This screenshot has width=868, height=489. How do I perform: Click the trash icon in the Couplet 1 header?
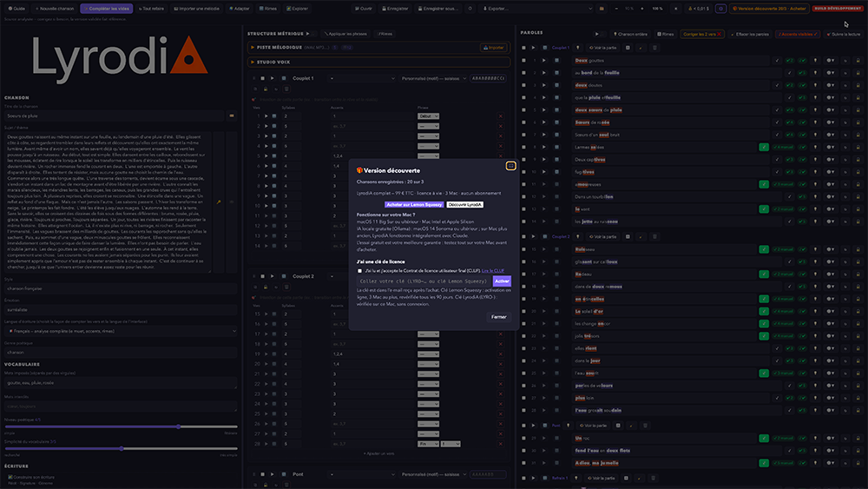pyautogui.click(x=654, y=48)
